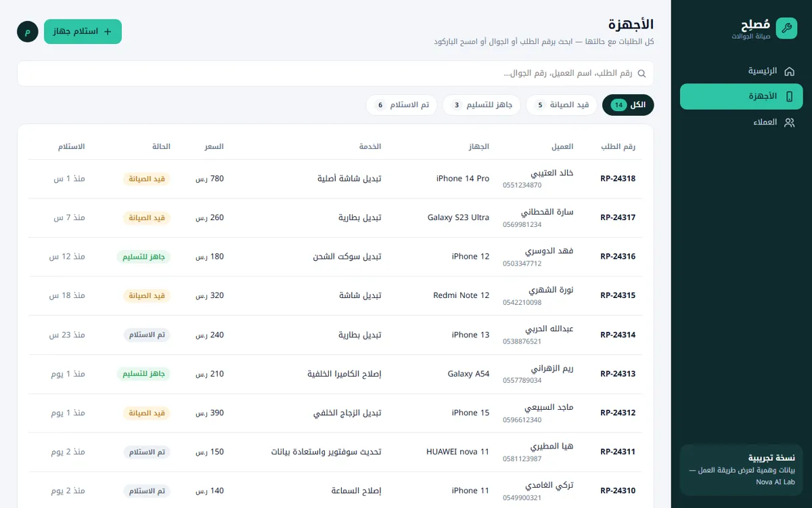Open order RP-24316

(618, 257)
